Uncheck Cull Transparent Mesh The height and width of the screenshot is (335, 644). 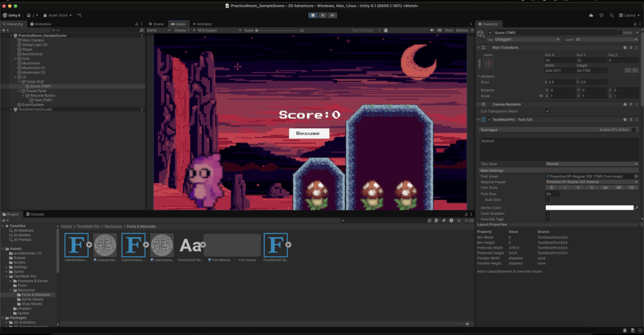coord(547,111)
